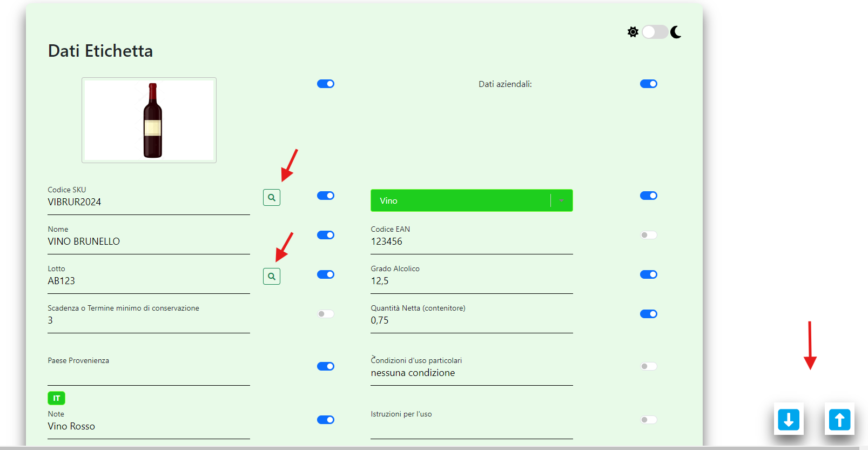Click the search icon next to Lotto

(x=272, y=277)
